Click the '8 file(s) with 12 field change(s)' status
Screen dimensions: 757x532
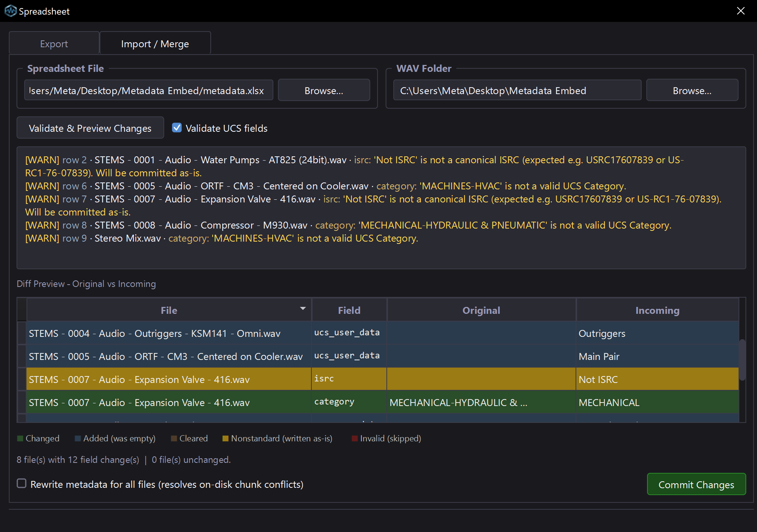[78, 459]
